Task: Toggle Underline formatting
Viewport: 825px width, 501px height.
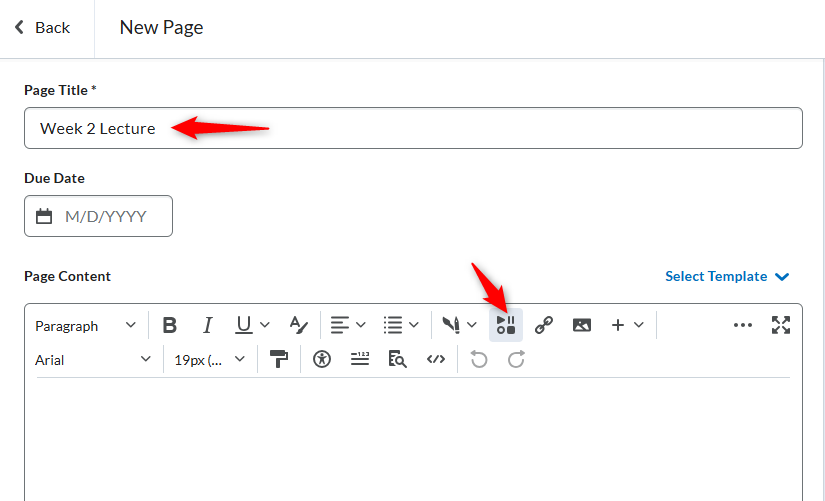Action: coord(244,325)
